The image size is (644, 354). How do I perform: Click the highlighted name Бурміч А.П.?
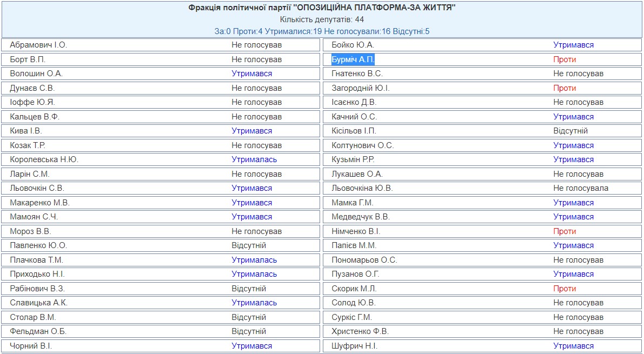353,59
